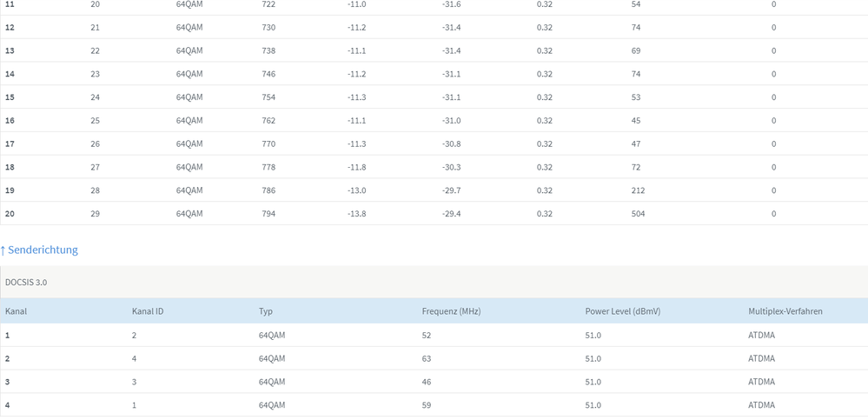This screenshot has width=868, height=420.
Task: Click the Power Level (dBmV) column header
Action: click(x=621, y=311)
